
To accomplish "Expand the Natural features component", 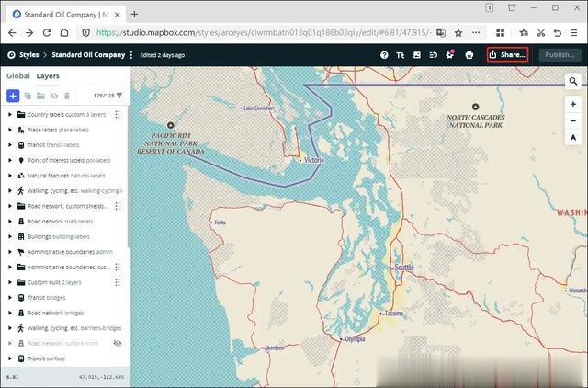I will tap(10, 176).
